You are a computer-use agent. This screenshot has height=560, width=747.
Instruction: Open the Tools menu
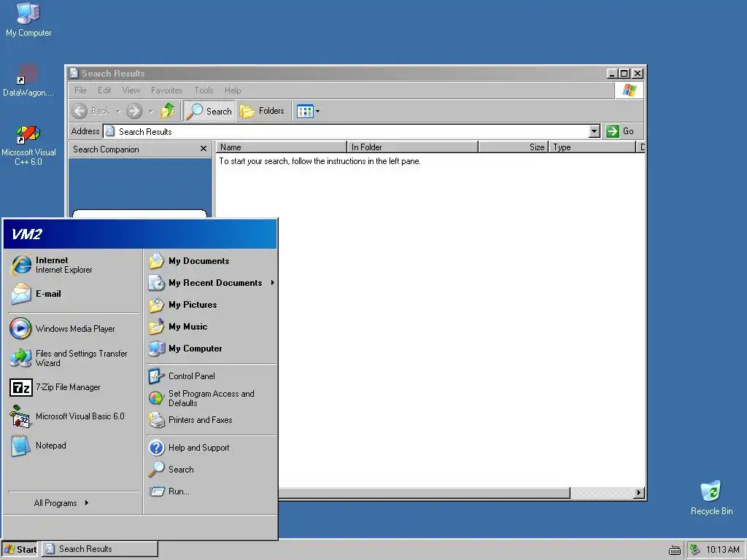coord(204,90)
